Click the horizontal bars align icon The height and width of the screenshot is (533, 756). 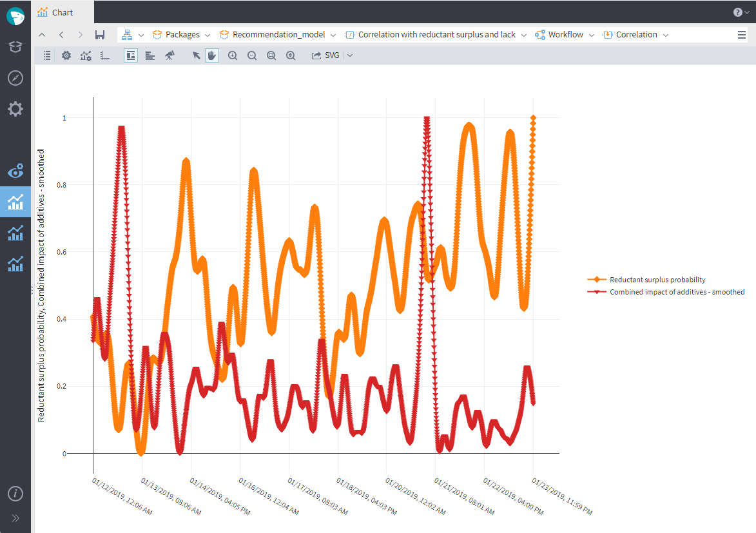(x=150, y=55)
